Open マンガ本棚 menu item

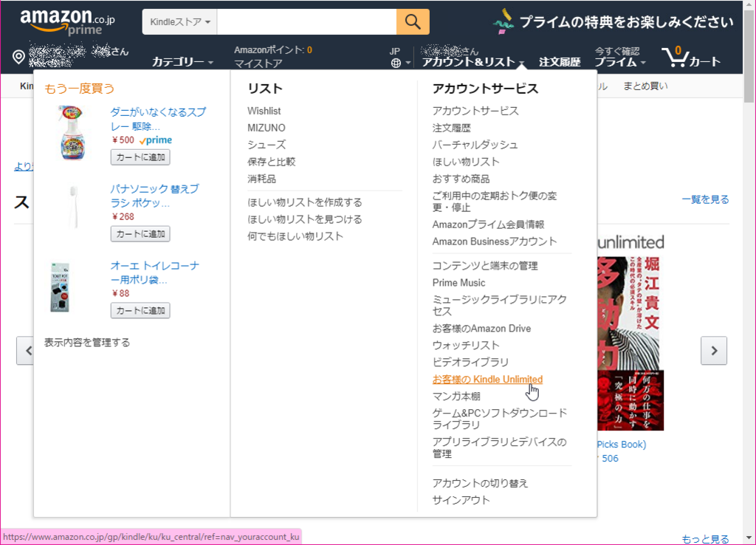click(x=456, y=397)
